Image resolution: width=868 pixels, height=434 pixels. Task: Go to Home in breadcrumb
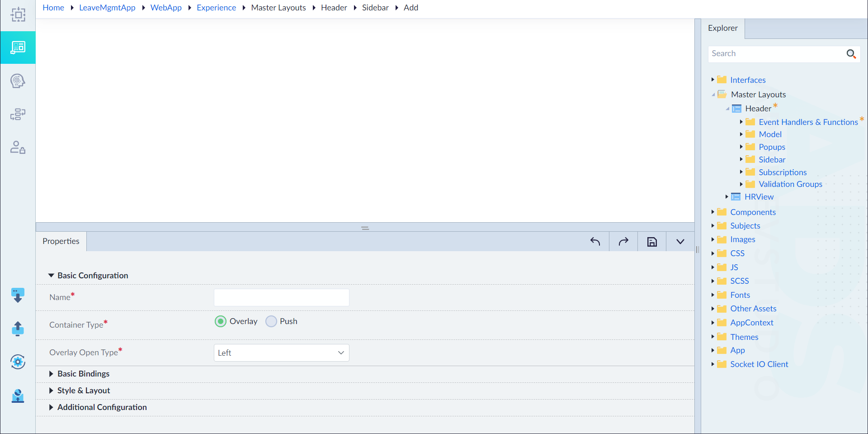coord(53,8)
